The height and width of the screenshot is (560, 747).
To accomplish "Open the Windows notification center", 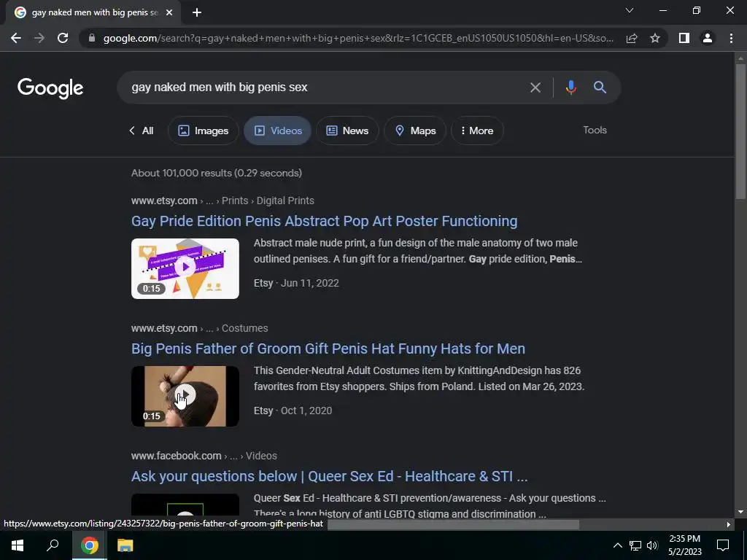I will pos(723,545).
